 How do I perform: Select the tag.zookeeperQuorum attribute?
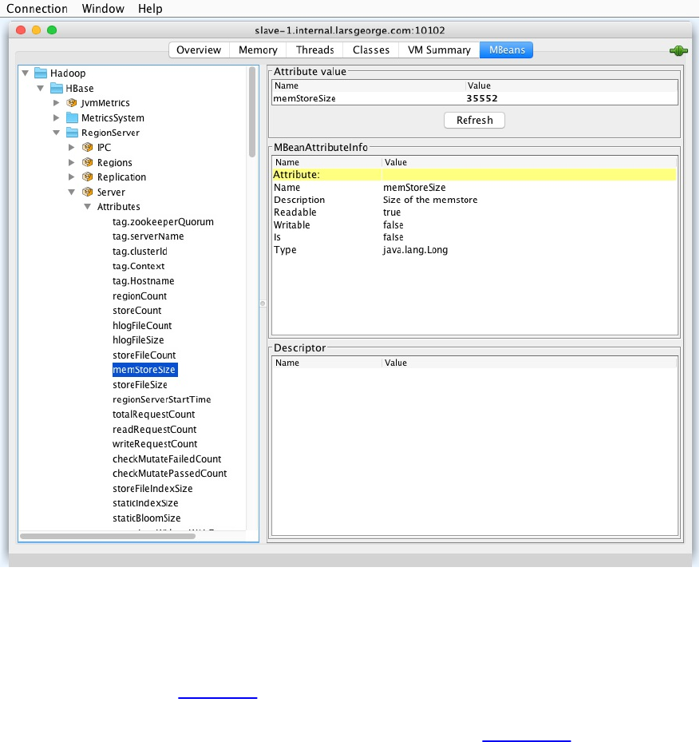[163, 221]
